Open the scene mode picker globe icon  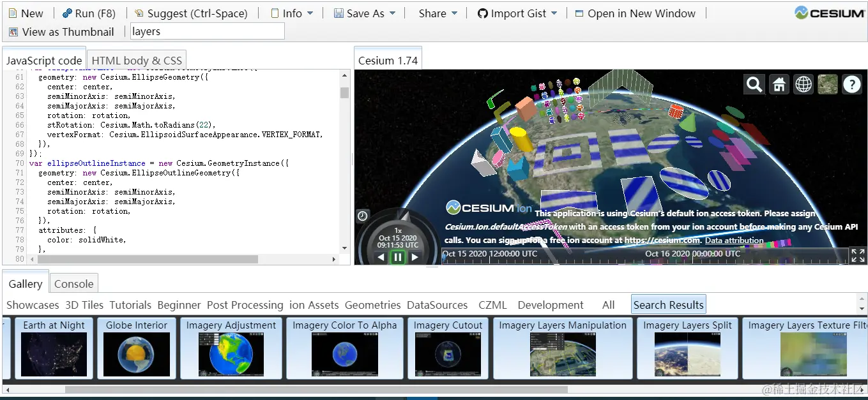click(x=803, y=84)
